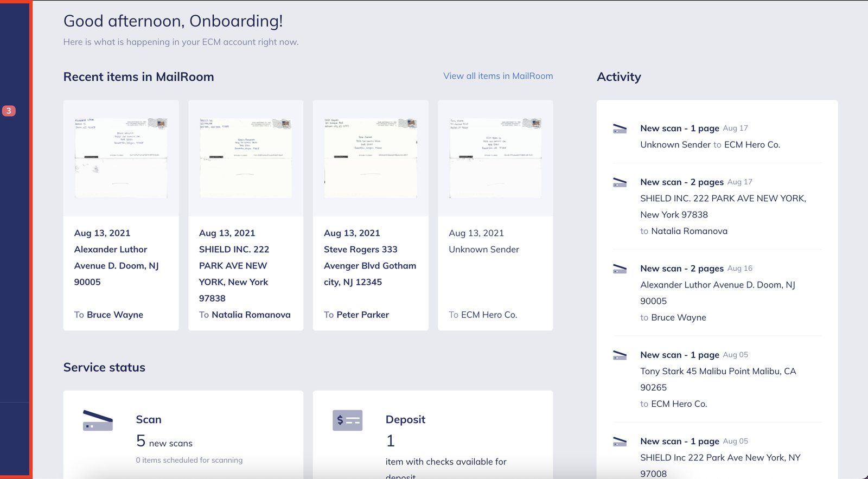This screenshot has height=479, width=868.
Task: Click the scanner icon in Scan service card
Action: [x=98, y=420]
